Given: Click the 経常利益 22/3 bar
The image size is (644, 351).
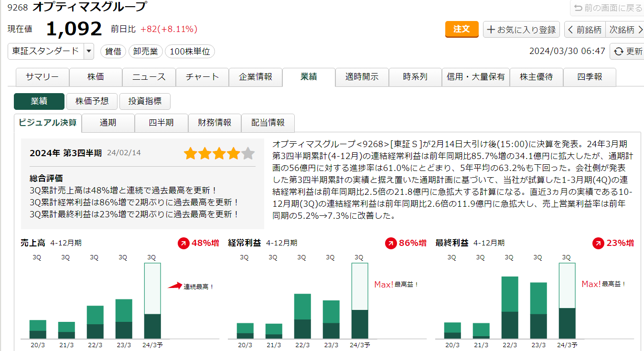Looking at the screenshot, I should point(302,316).
